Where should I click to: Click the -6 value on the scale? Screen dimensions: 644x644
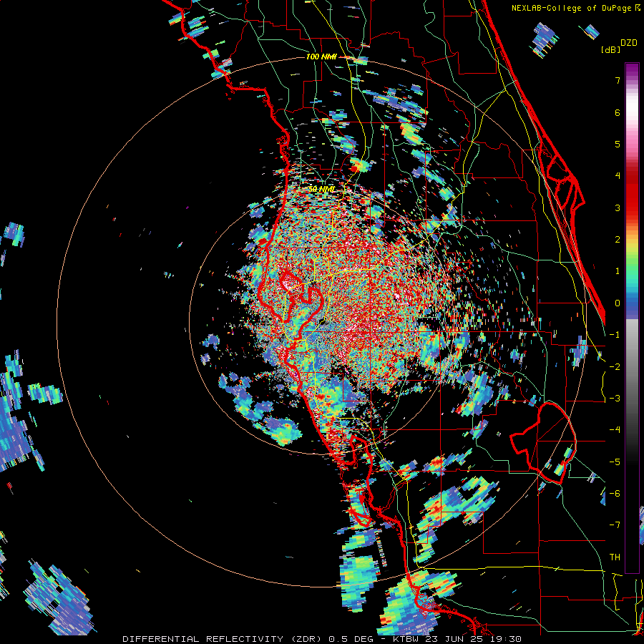coord(615,494)
